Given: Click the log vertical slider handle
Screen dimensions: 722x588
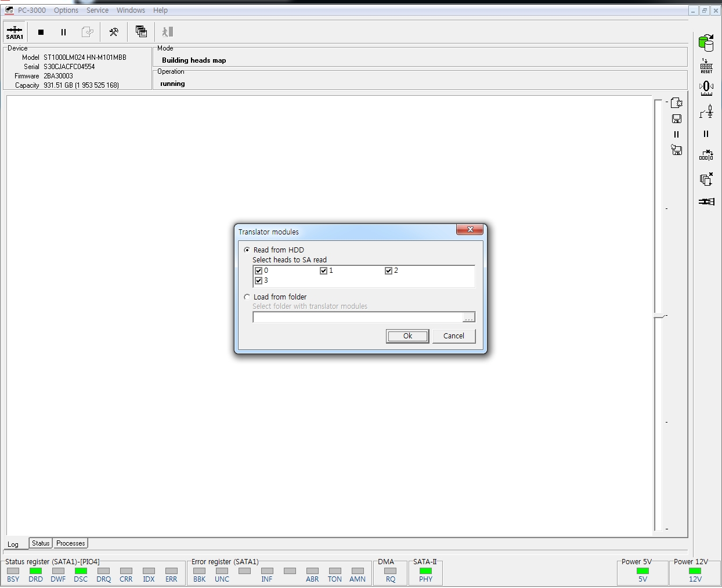Looking at the screenshot, I should click(659, 315).
